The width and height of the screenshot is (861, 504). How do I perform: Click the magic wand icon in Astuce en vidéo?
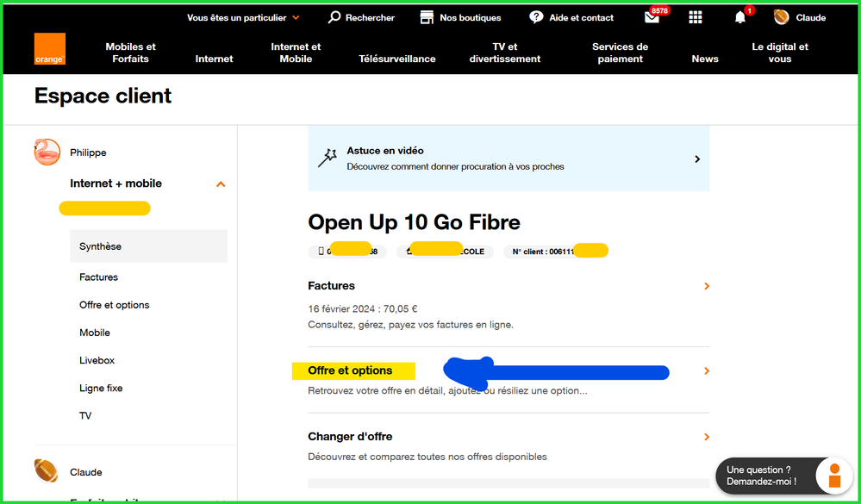click(x=328, y=159)
